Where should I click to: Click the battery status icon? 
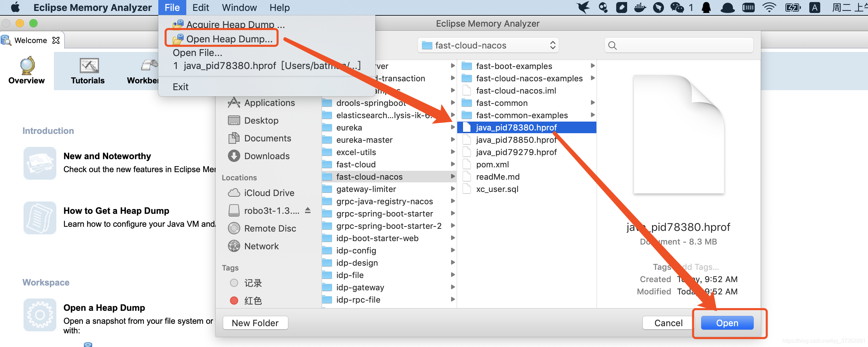tap(793, 8)
